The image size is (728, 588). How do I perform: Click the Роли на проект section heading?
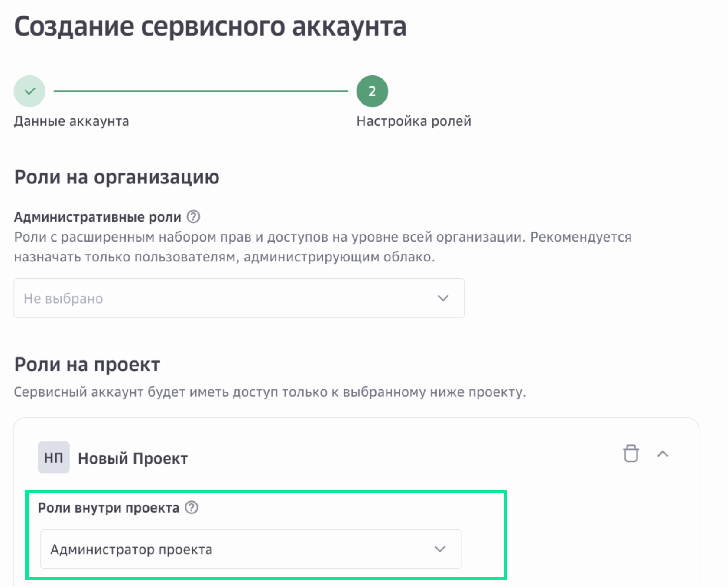[87, 364]
